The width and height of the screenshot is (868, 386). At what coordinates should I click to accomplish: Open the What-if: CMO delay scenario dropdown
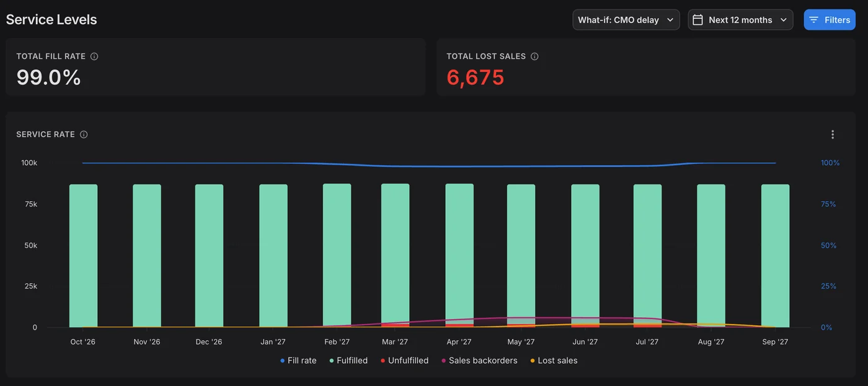point(626,20)
